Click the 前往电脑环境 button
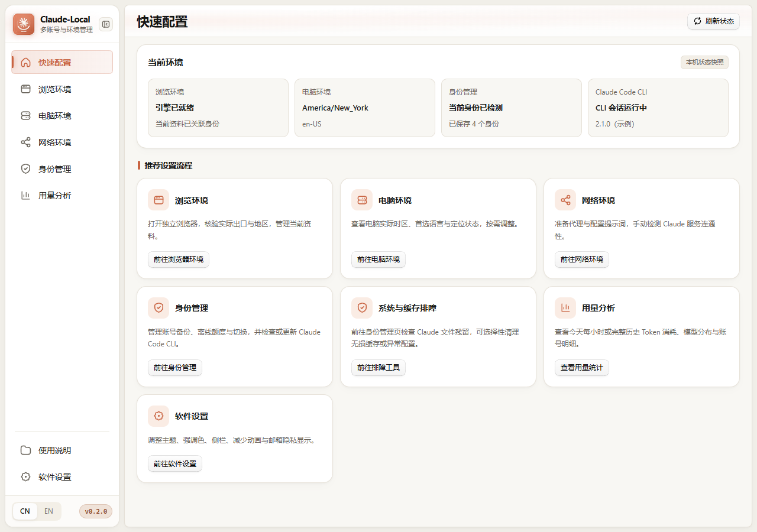This screenshot has height=532, width=757. (378, 259)
